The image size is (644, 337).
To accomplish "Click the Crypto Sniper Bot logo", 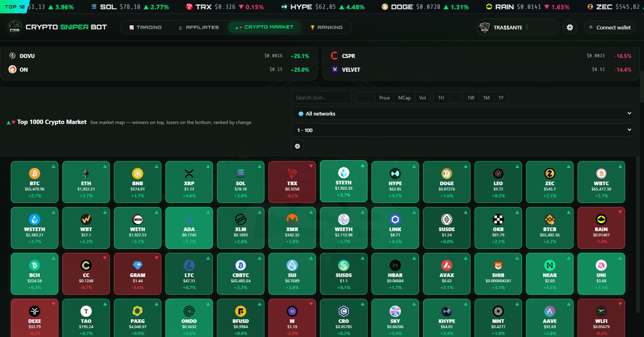I will [58, 27].
